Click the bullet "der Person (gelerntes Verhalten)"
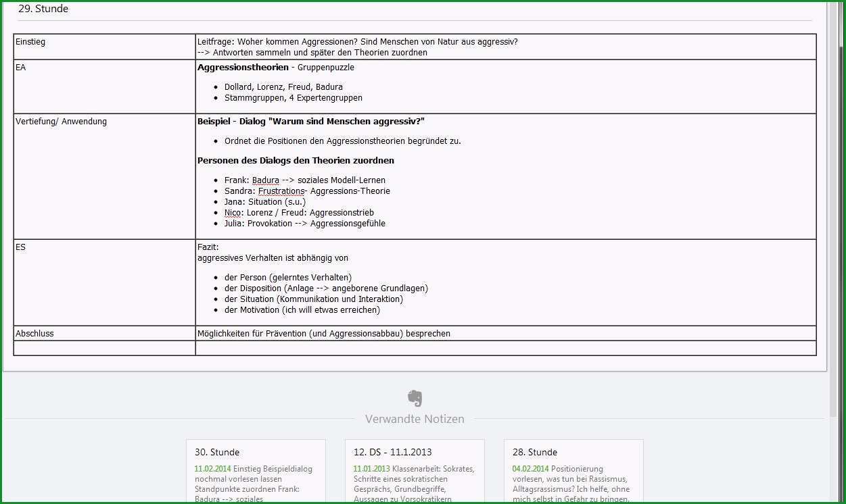The width and height of the screenshot is (846, 504). click(x=288, y=278)
